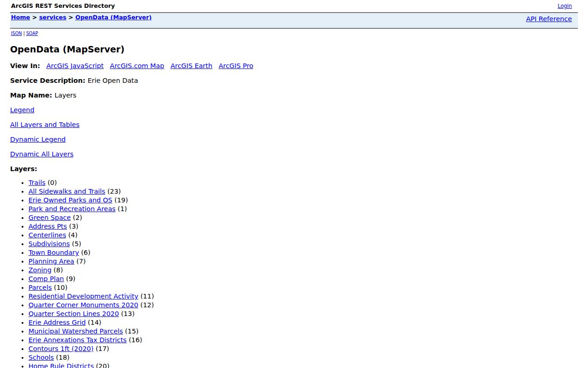Viewport: 588px width, 368px height.
Task: Open the Zoning layer
Action: point(40,270)
